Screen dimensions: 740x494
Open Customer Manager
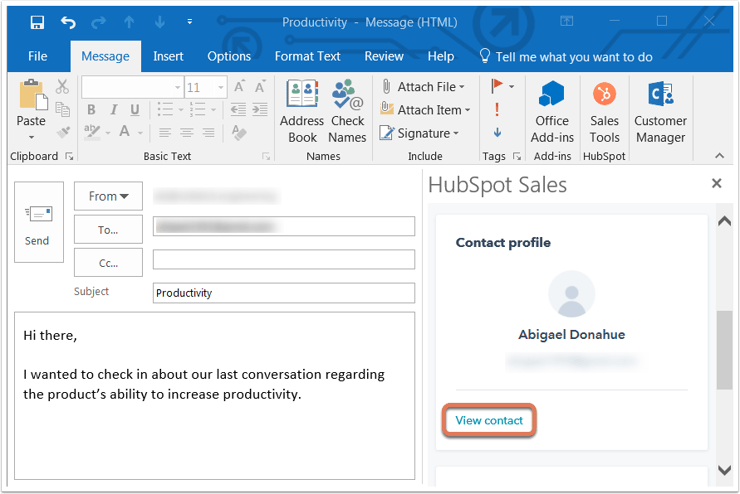click(x=660, y=112)
